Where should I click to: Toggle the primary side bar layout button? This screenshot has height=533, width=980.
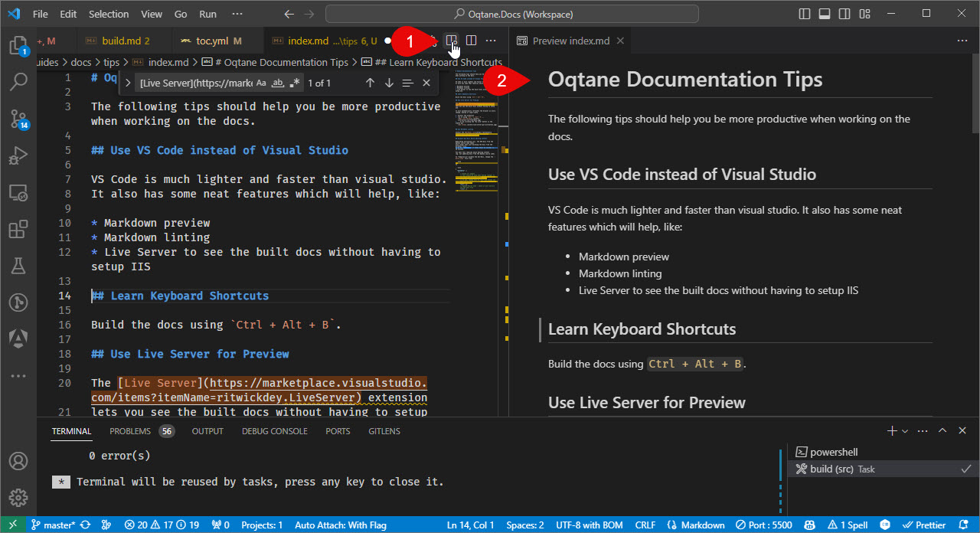[804, 14]
